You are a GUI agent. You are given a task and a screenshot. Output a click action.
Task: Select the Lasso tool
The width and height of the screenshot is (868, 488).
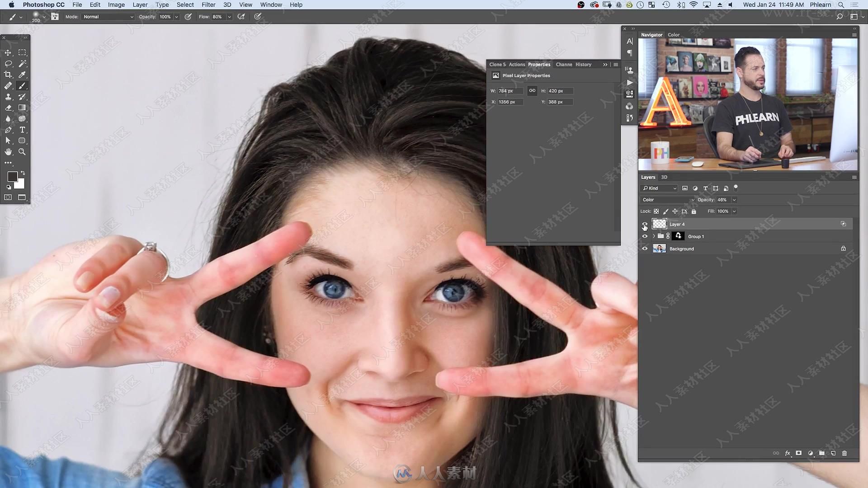click(x=8, y=63)
